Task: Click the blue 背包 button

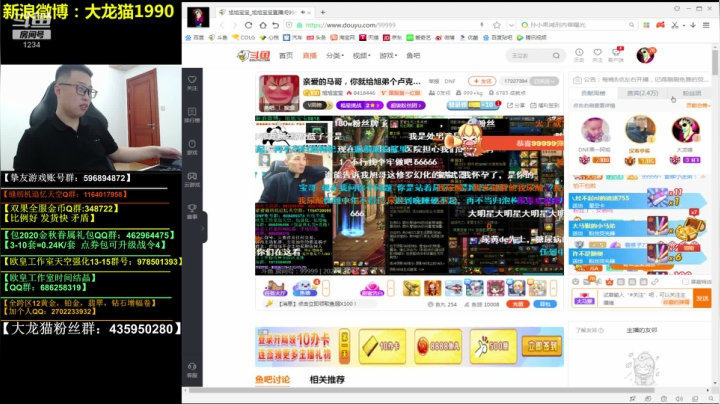Action: [x=545, y=304]
